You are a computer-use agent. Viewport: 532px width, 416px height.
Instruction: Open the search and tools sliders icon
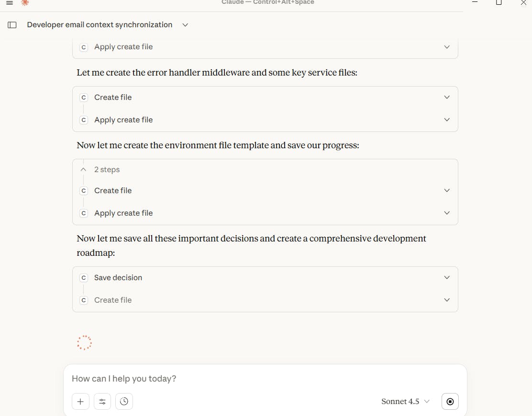[102, 402]
